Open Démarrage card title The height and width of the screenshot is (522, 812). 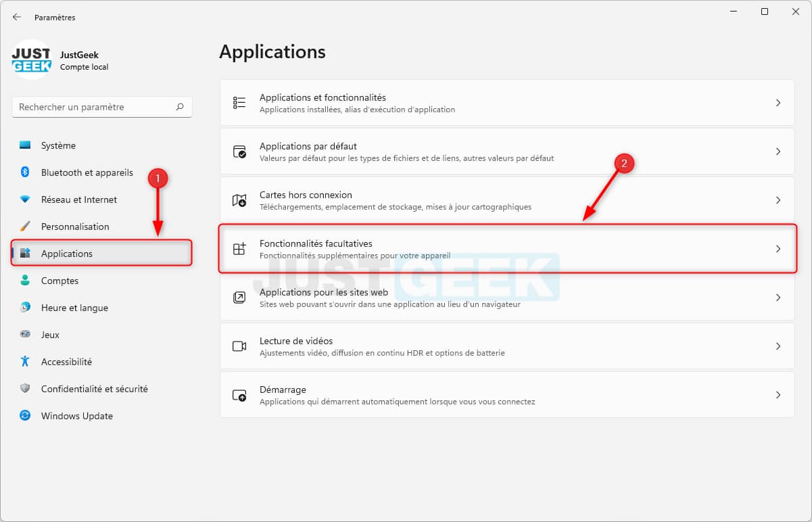tap(283, 389)
